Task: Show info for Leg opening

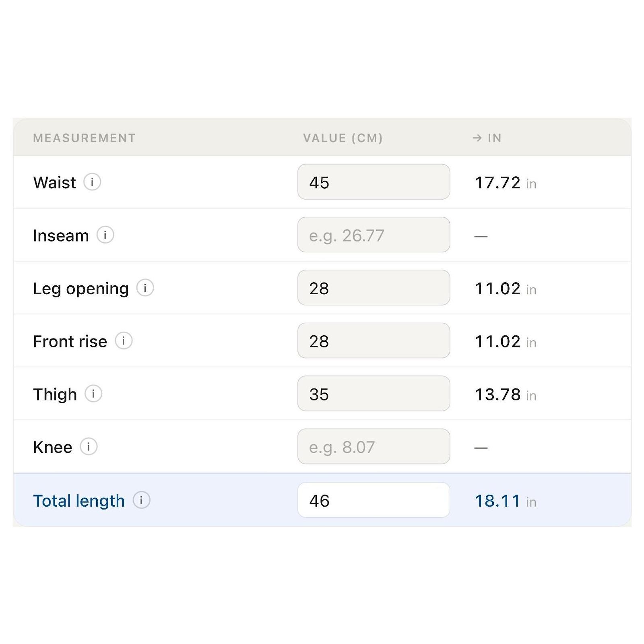Action: [x=145, y=288]
